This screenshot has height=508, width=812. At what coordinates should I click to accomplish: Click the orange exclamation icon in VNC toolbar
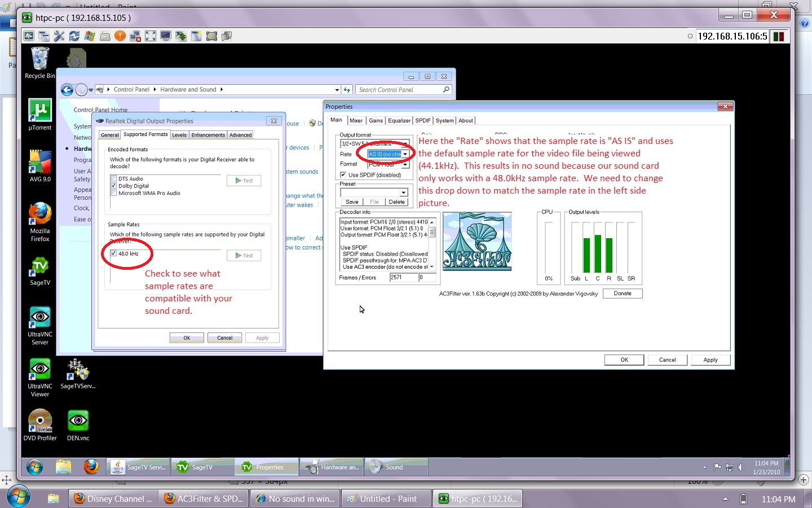[120, 36]
